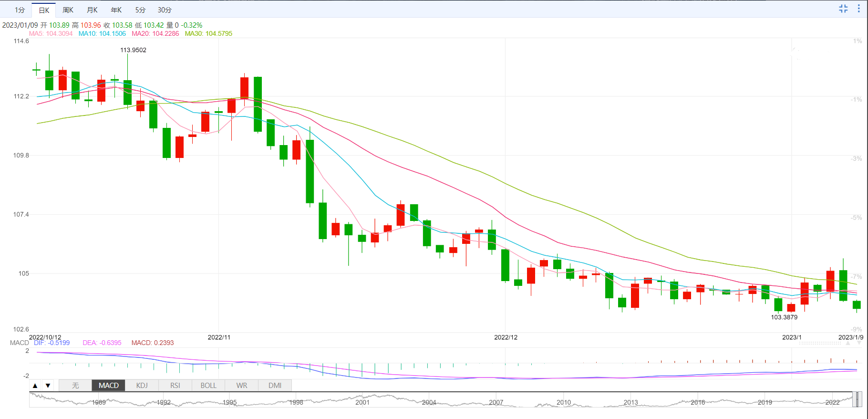Click 2001 on the overview timeline
Viewport: 868px width, 419px height.
tap(362, 402)
